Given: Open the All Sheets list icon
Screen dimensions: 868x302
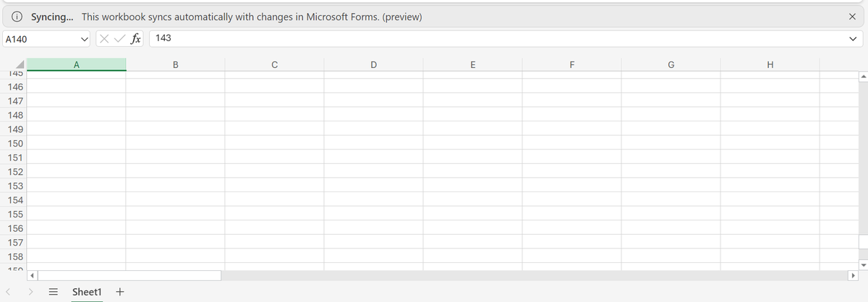Looking at the screenshot, I should click(x=53, y=292).
